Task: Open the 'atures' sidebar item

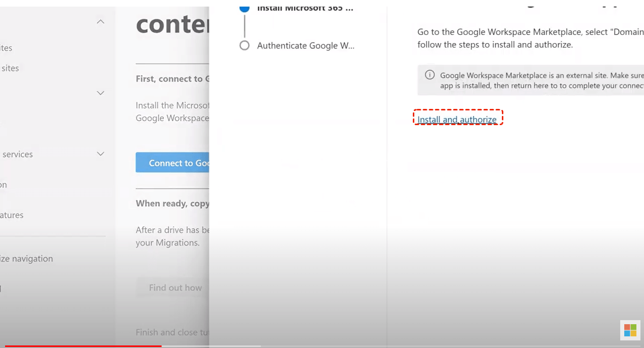Action: point(12,215)
